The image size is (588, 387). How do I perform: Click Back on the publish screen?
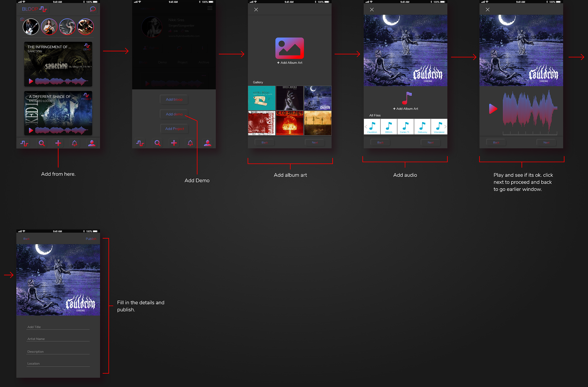(26, 239)
